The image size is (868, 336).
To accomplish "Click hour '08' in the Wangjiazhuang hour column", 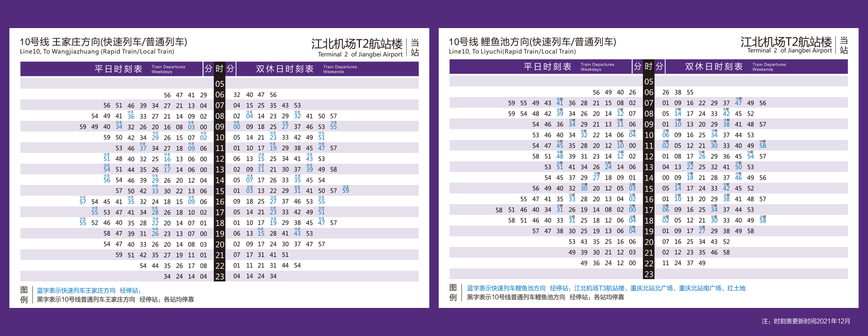I will point(220,116).
